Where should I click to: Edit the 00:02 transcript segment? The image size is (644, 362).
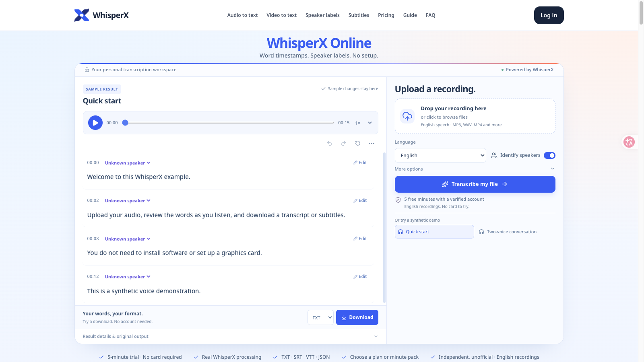[360, 200]
